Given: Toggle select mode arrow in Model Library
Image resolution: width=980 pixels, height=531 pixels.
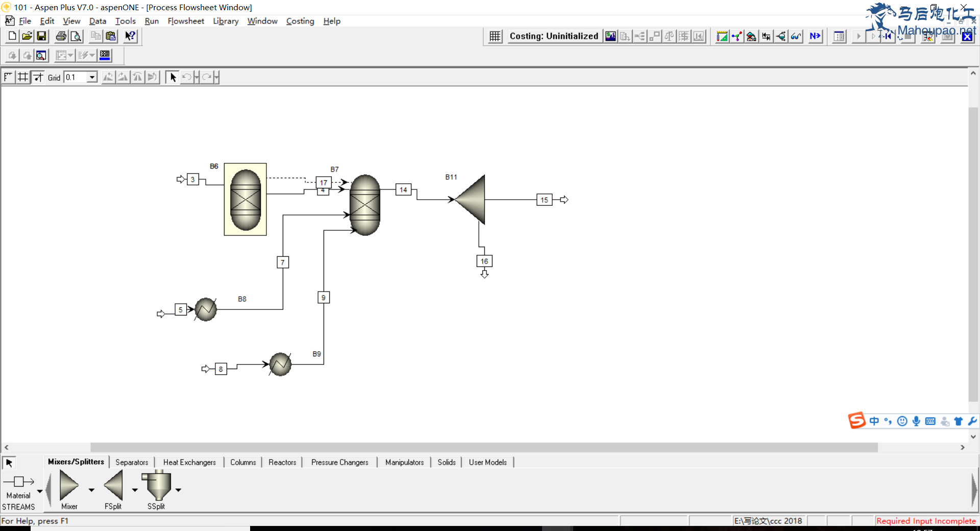Looking at the screenshot, I should tap(9, 463).
